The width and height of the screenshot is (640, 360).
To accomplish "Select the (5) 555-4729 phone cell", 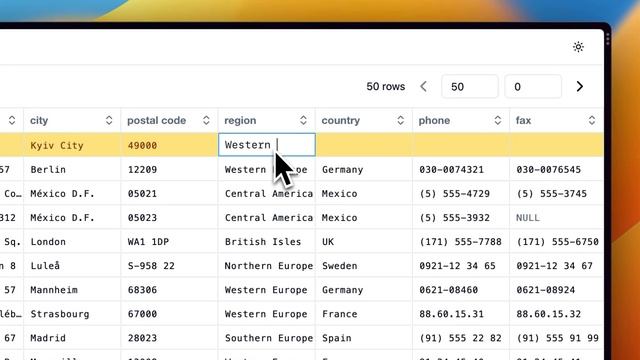I will tap(461, 193).
